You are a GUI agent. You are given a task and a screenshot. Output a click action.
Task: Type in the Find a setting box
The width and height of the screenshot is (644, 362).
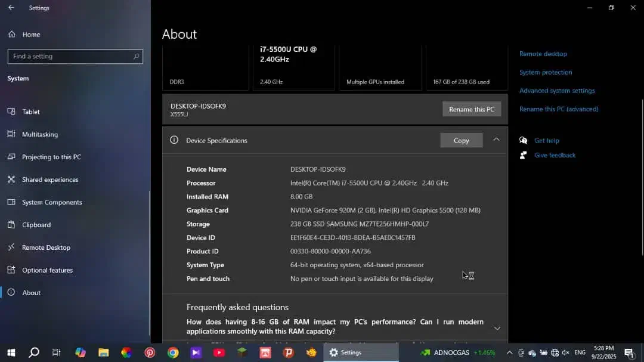click(x=69, y=57)
